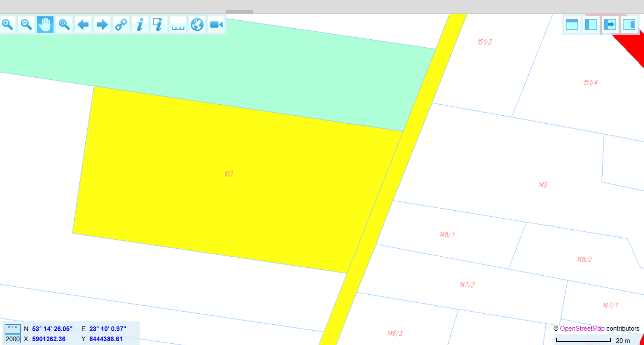
Task: Toggle the left side panel button
Action: (x=591, y=24)
